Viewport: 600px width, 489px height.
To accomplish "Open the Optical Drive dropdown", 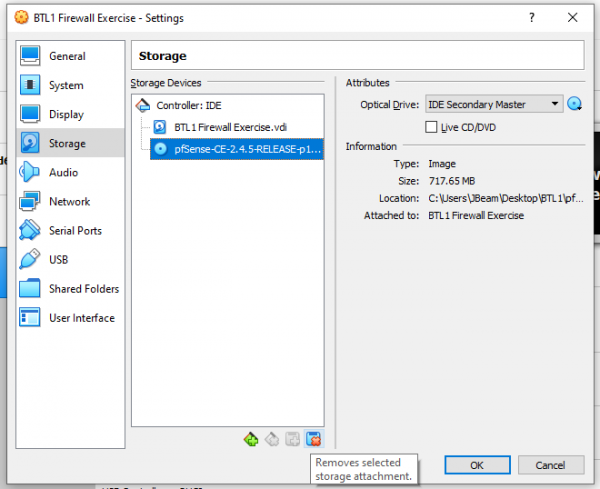I will pos(494,104).
